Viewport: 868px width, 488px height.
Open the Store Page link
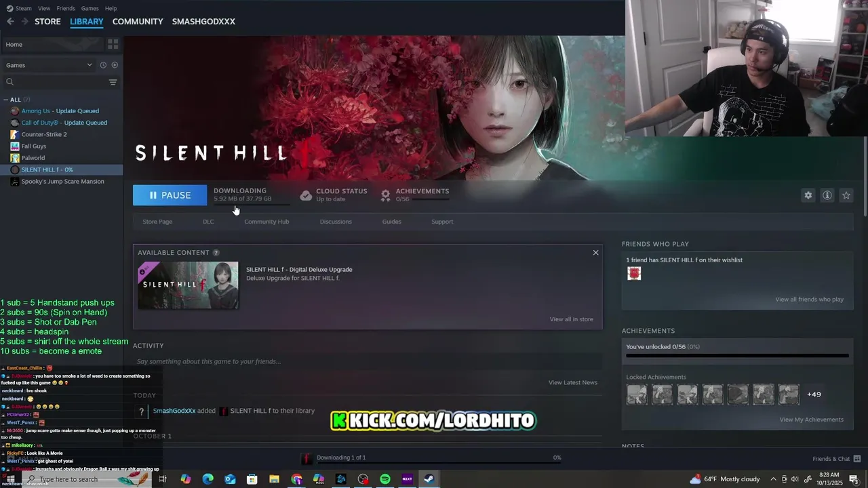157,222
